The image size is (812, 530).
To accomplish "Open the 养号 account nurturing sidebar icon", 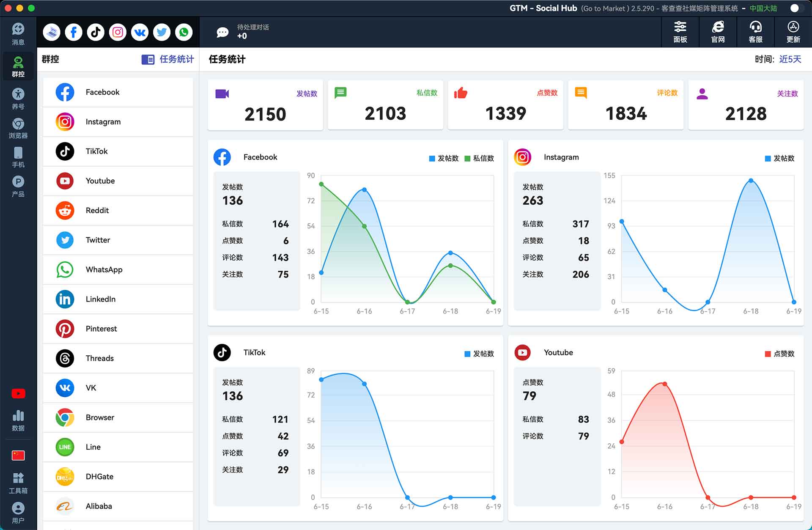I will tap(18, 99).
